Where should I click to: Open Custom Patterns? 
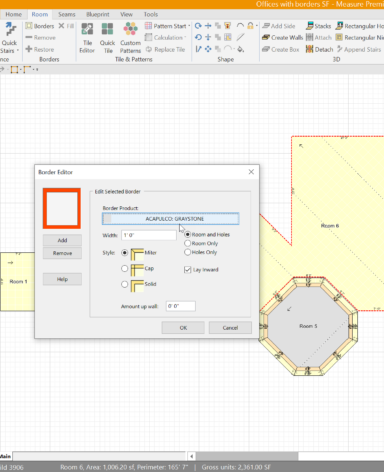[x=130, y=38]
